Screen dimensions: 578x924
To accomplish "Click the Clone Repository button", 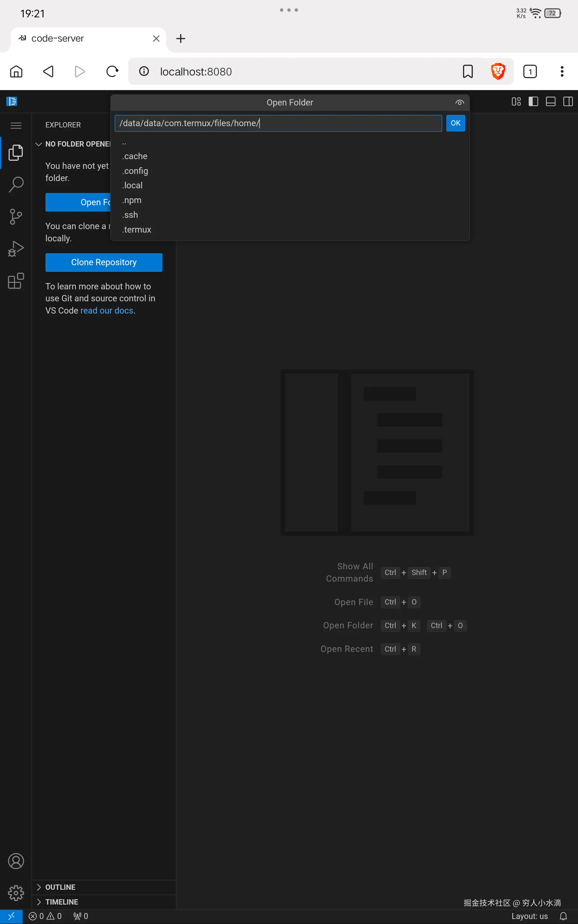I will (x=104, y=262).
